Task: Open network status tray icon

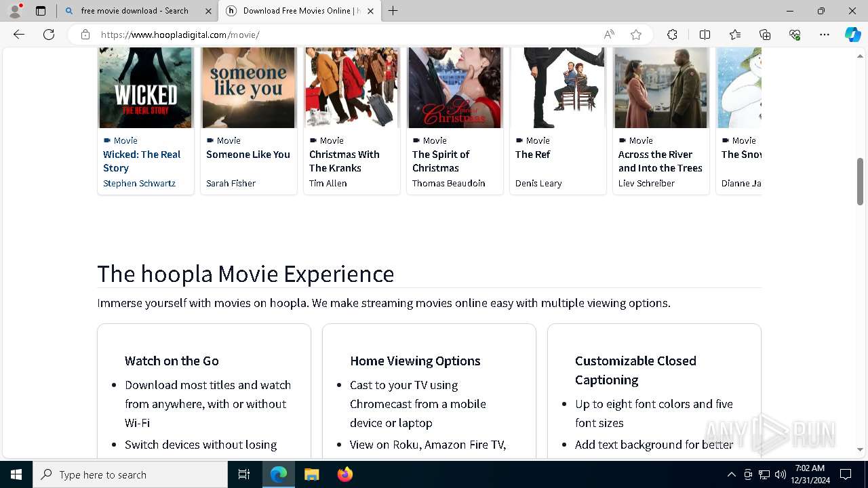Action: point(764,474)
